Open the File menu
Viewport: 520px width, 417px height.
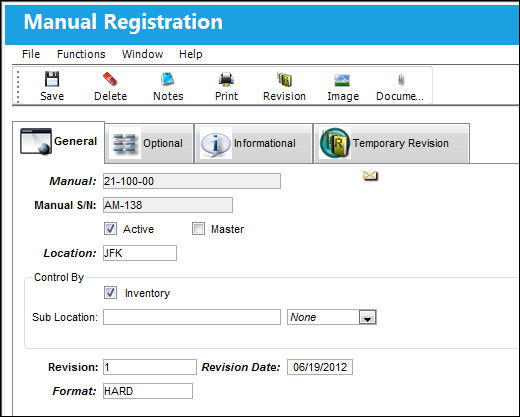(31, 54)
